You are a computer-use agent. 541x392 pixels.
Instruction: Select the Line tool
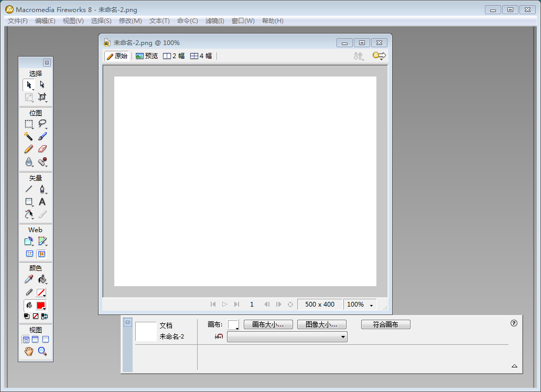click(28, 189)
